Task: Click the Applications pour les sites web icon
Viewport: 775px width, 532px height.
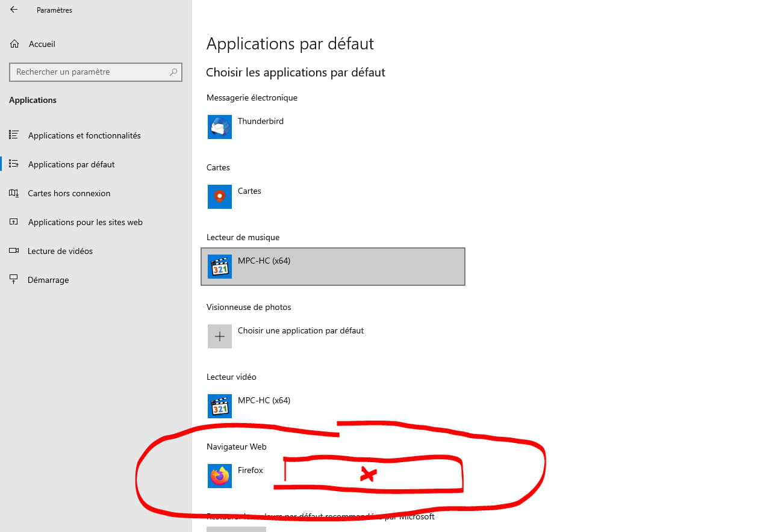Action: tap(14, 221)
